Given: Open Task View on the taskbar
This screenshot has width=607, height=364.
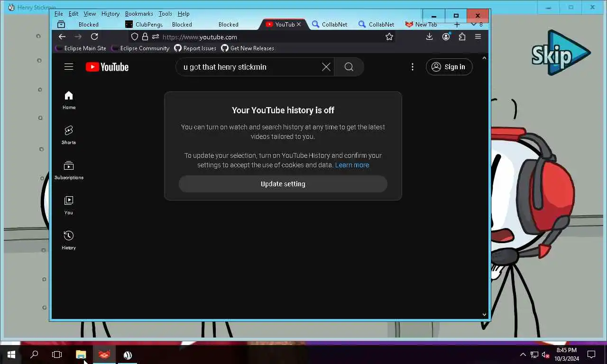Looking at the screenshot, I should (x=57, y=355).
